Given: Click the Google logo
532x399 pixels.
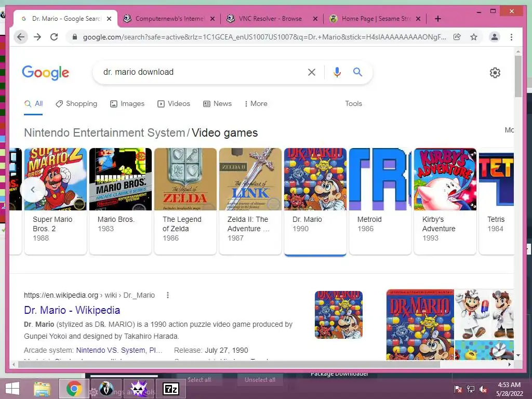Looking at the screenshot, I should point(46,73).
